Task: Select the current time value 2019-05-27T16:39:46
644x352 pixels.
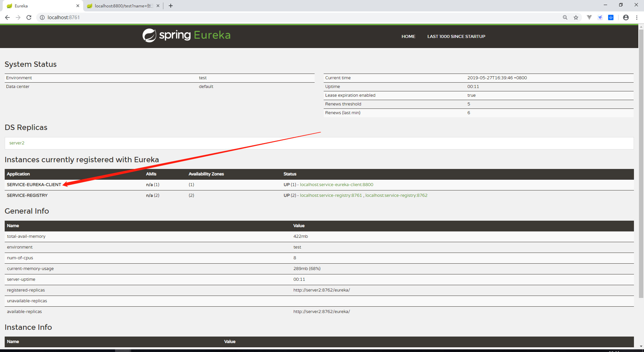Action: click(497, 78)
